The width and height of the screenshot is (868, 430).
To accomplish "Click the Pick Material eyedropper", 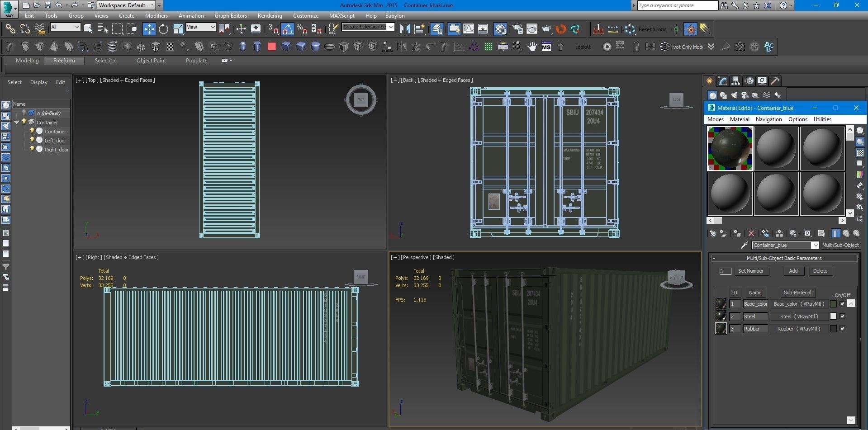I will coord(744,245).
